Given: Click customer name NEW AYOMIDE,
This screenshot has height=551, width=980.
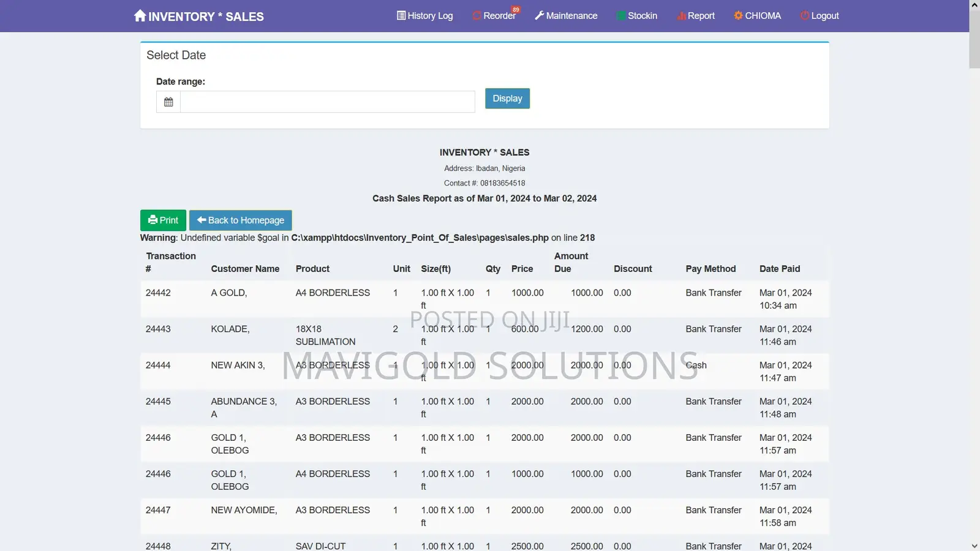Looking at the screenshot, I should (x=244, y=510).
